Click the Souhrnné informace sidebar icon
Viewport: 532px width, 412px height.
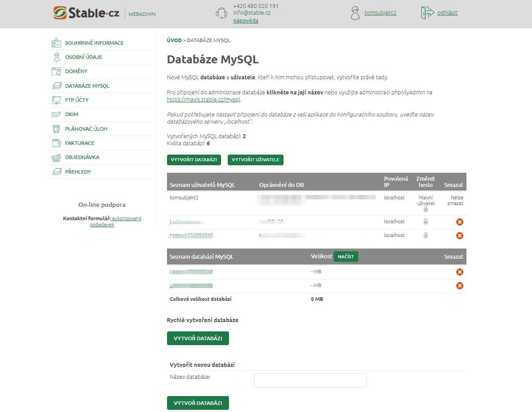56,43
